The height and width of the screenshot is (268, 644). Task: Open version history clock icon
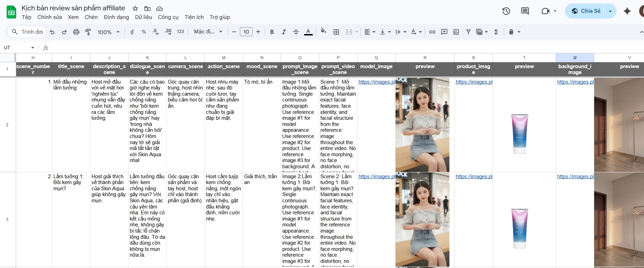pos(506,11)
